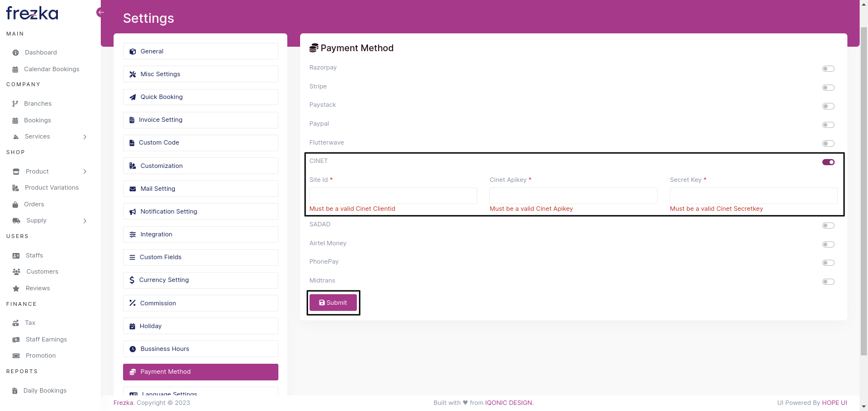Open the IQONIC DESIGN footer link

coord(509,403)
